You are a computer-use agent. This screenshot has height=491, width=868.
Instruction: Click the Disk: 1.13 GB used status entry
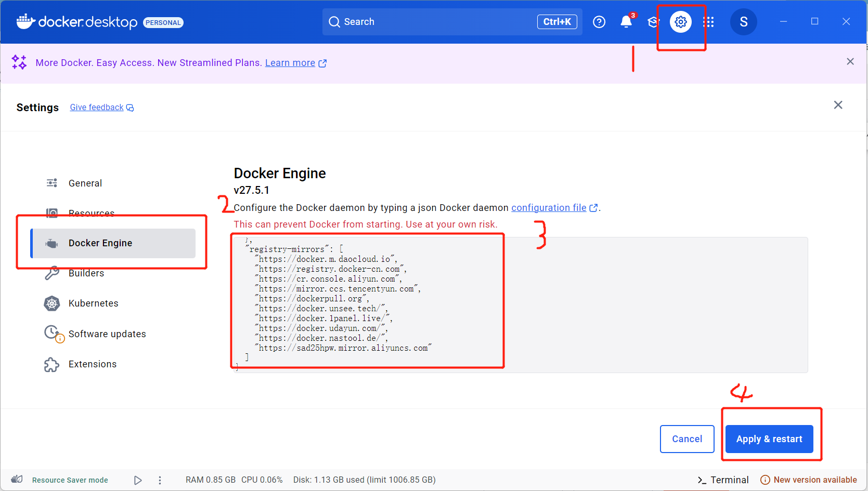365,480
